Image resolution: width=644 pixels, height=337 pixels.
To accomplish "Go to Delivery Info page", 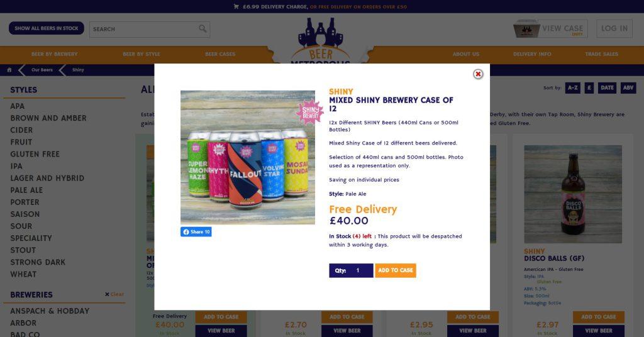I will [532, 54].
